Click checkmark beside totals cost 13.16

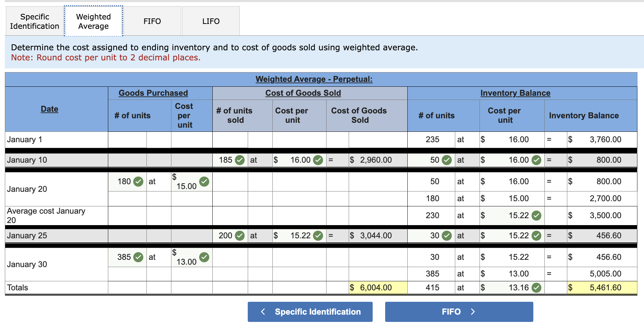536,288
